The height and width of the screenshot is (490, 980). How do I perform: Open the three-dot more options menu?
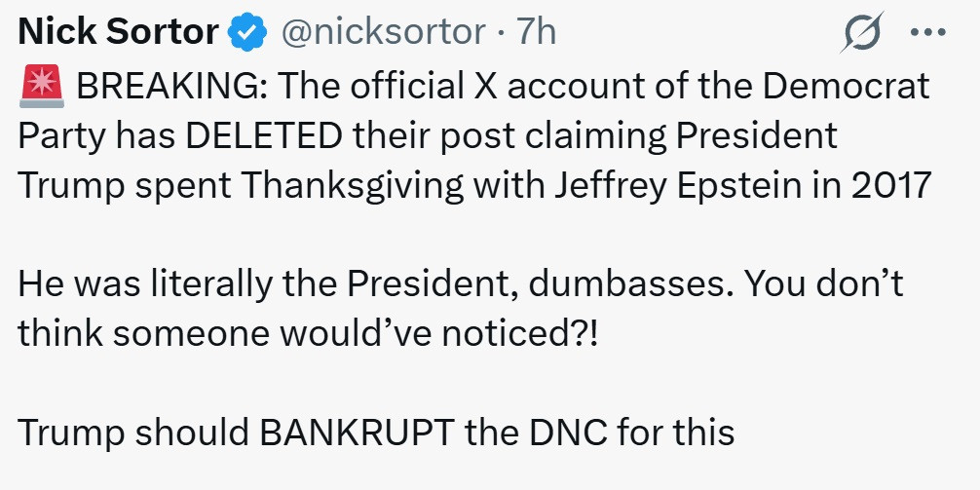coord(927,32)
